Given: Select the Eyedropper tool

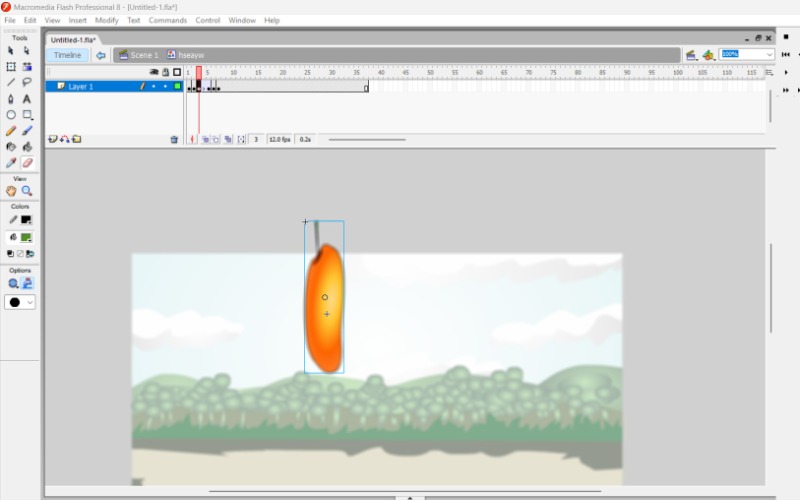Looking at the screenshot, I should [x=11, y=162].
